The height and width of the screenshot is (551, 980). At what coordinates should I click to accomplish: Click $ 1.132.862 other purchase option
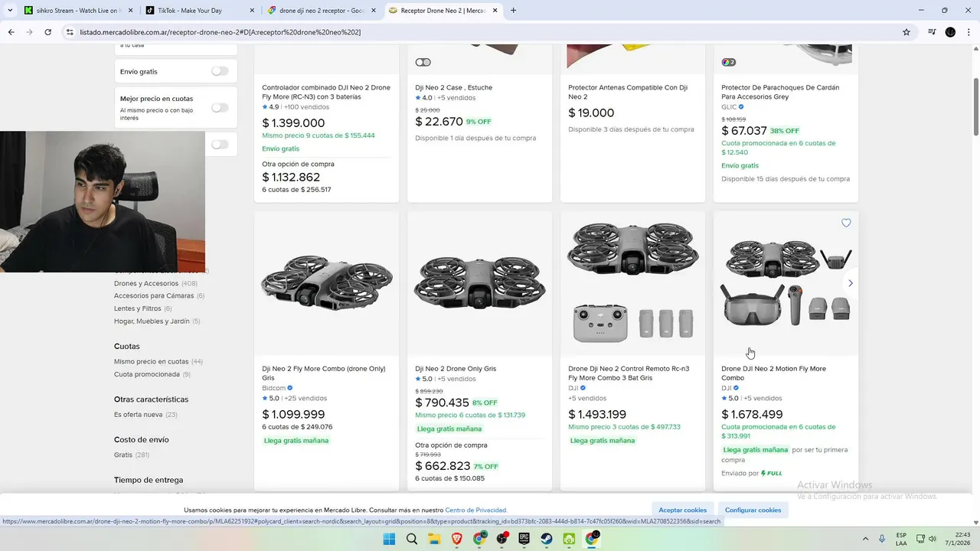tap(291, 177)
